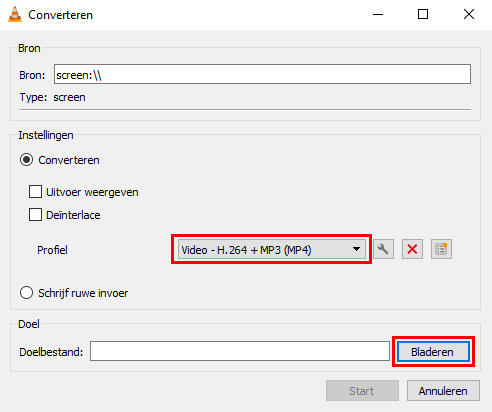
Task: Close the Converteren dialog
Action: [469, 14]
